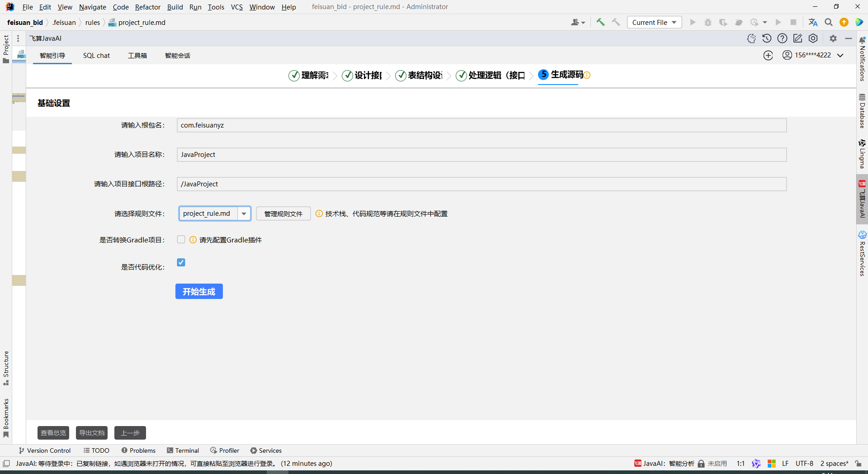Go to step 理解需求 in the wizard

(x=309, y=75)
